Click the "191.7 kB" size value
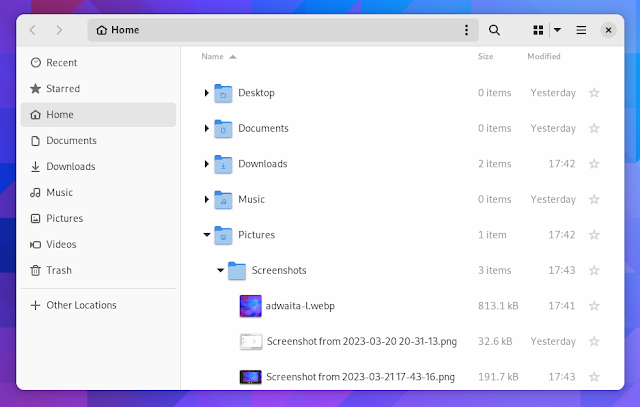This screenshot has width=640, height=407. [498, 377]
